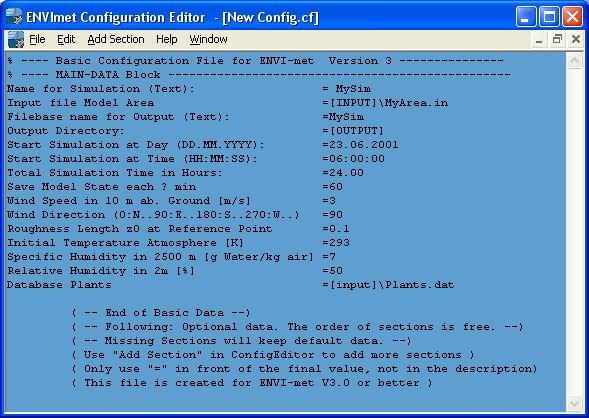Click the 'Wind Speed in 10 m ab. Ground' label
Screen dimensions: 589x418
pos(128,201)
